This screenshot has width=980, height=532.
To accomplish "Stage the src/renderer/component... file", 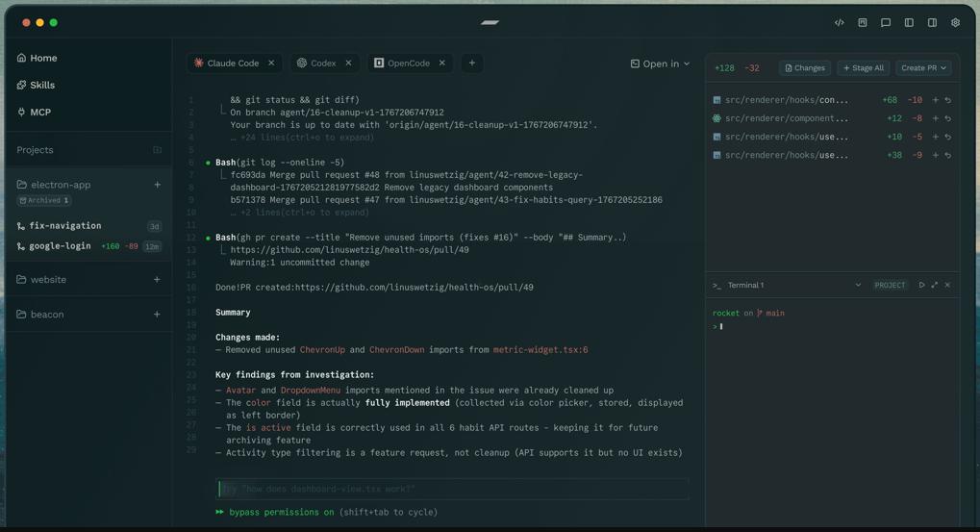I will (x=935, y=118).
